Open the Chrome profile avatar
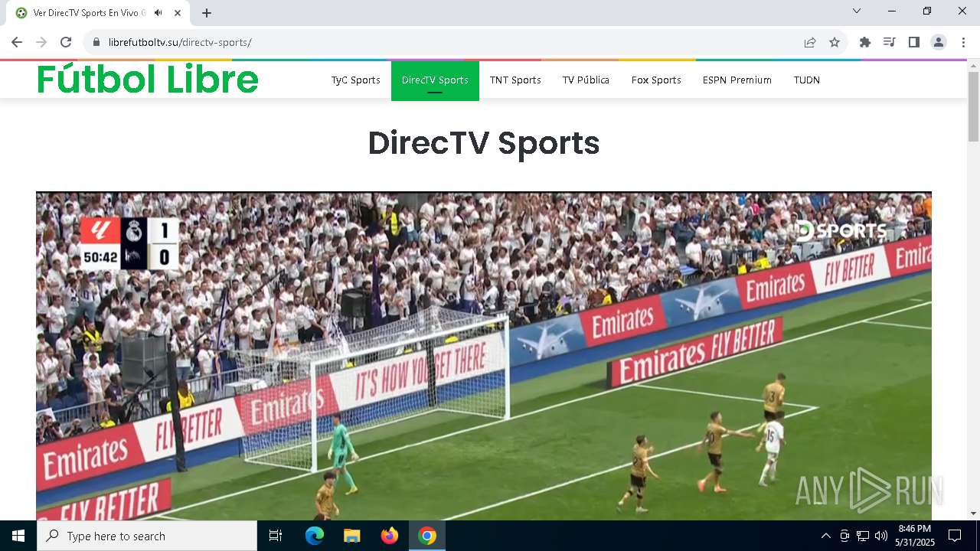Screen dimensions: 980x551 939,42
